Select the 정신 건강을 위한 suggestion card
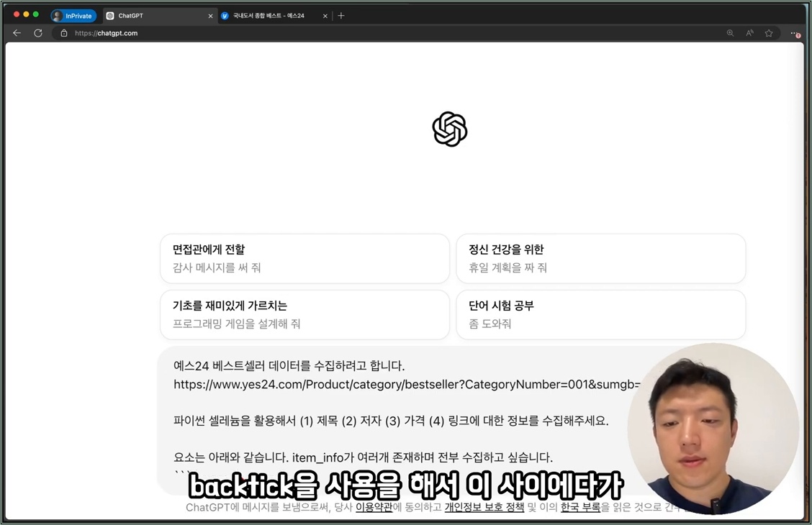The height and width of the screenshot is (525, 812). 600,258
